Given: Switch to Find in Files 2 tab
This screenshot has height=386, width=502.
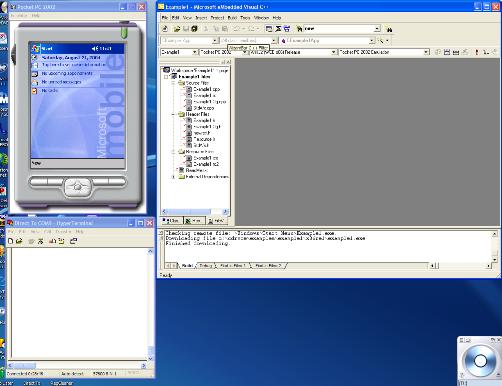Looking at the screenshot, I should [x=269, y=266].
